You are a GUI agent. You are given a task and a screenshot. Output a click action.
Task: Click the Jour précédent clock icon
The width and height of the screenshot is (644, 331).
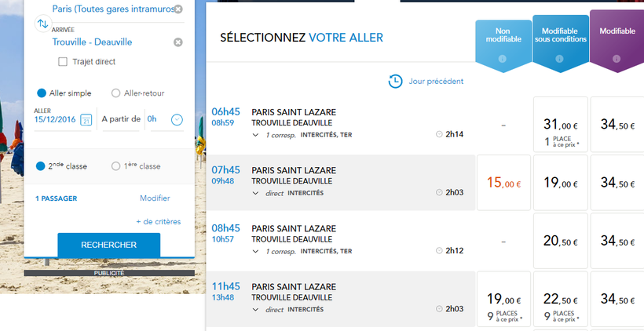point(395,82)
